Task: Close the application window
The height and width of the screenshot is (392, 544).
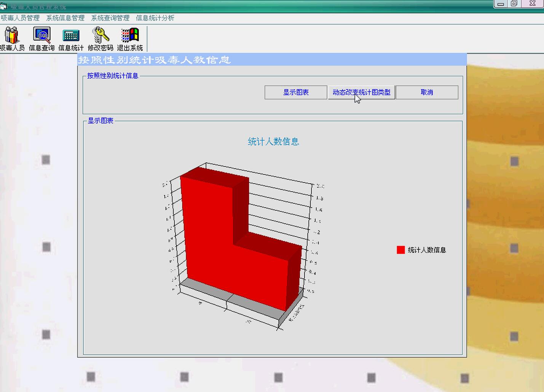Action: (x=533, y=3)
